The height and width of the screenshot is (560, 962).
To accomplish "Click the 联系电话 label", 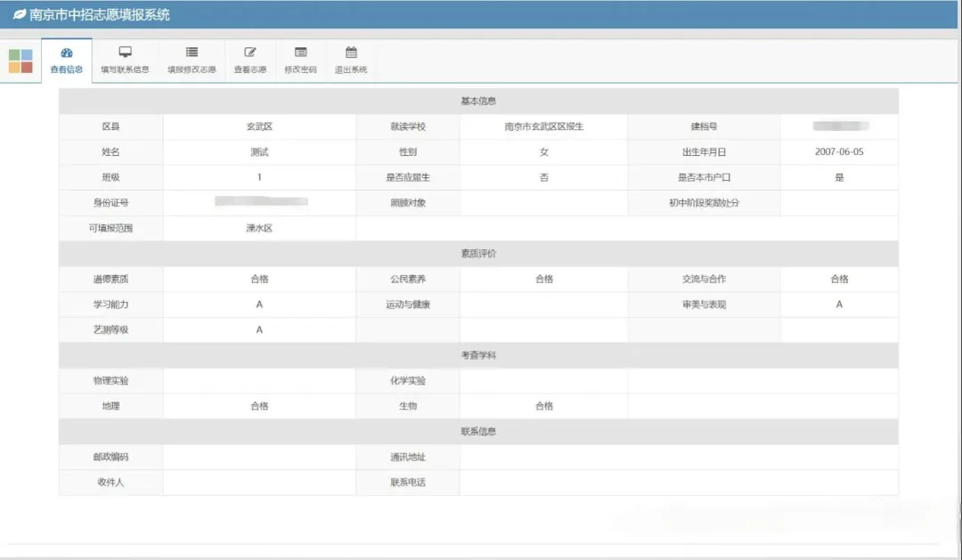I will (x=408, y=483).
